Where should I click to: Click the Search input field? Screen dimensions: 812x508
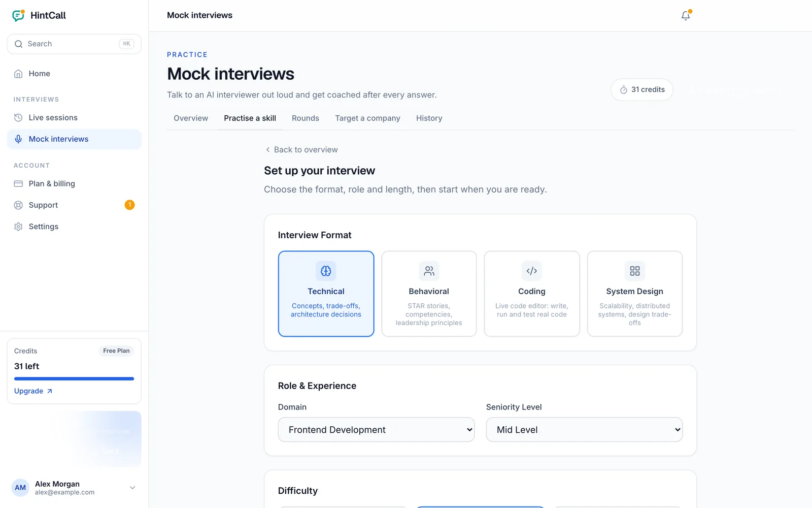[x=74, y=44]
